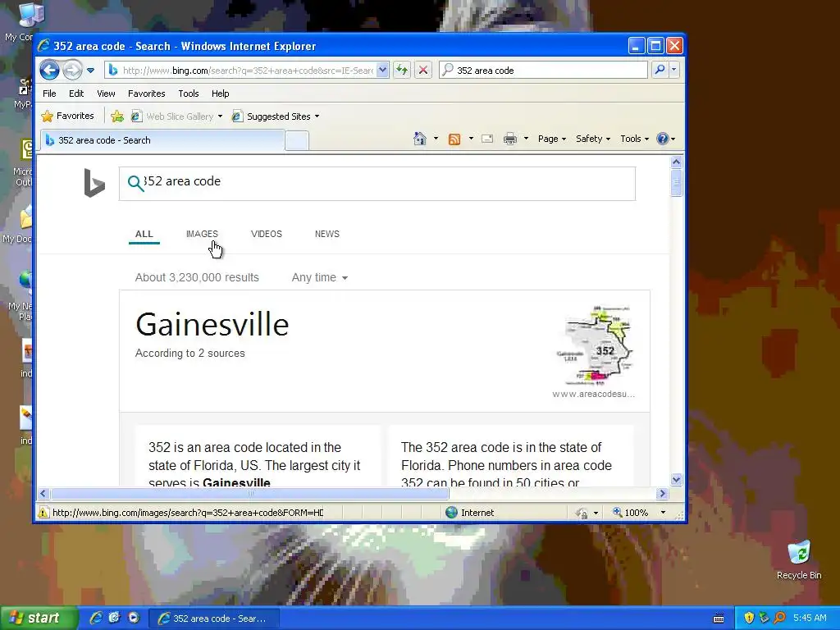Open the Windows Start menu
The image size is (840, 630).
click(x=38, y=619)
